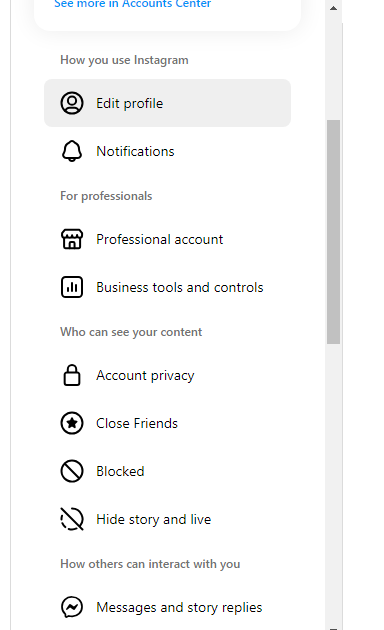Click the Close Friends star icon

(72, 423)
